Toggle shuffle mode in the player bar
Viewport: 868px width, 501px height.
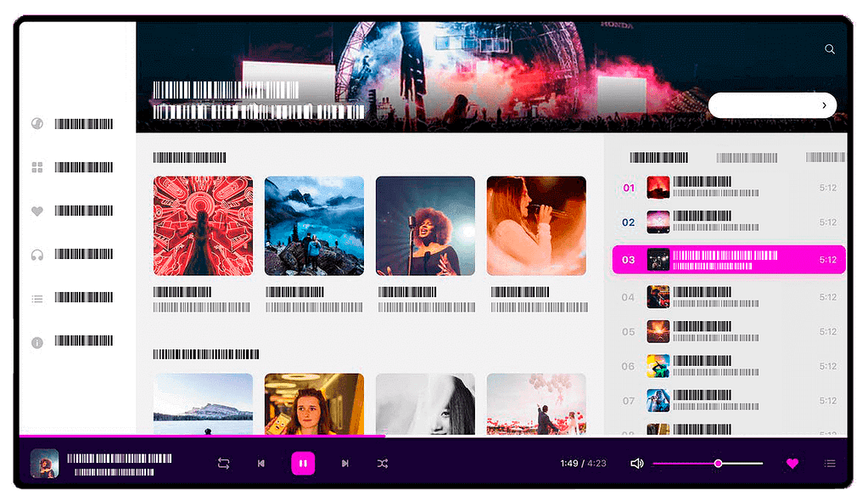coord(383,464)
